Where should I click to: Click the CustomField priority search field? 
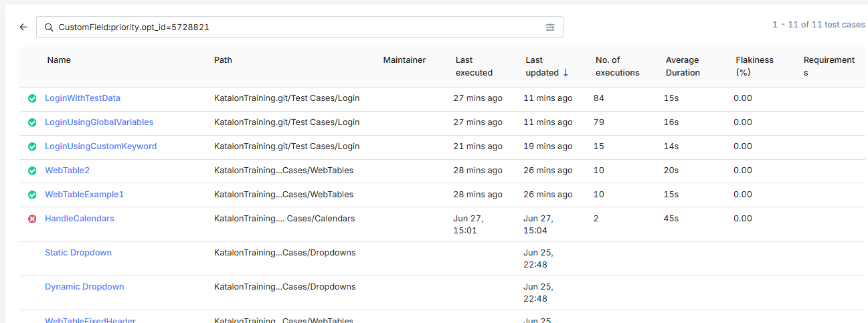(x=294, y=27)
